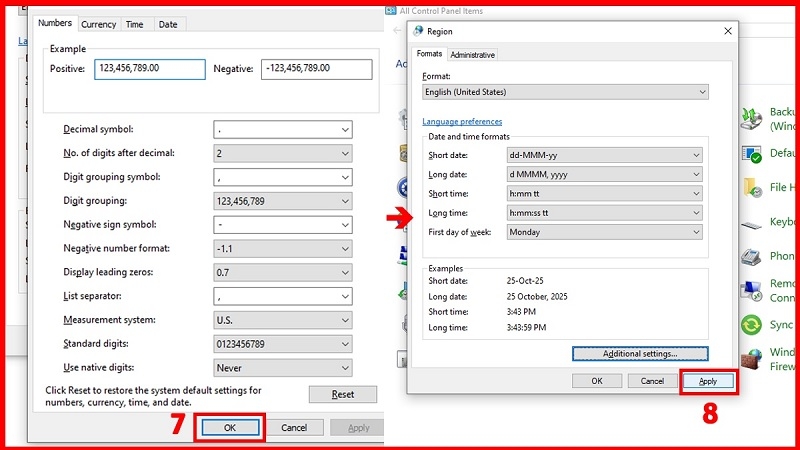
Task: Open the Sync Center icon
Action: coord(752,325)
